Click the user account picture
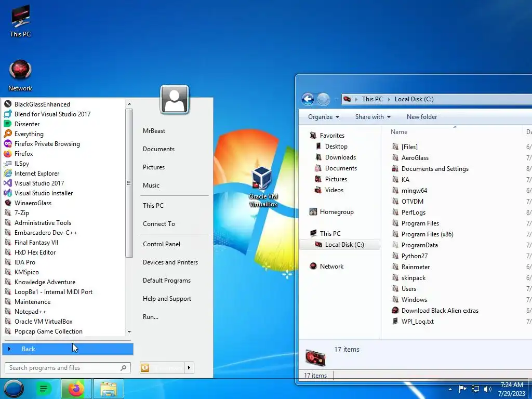532x399 pixels. pos(175,99)
